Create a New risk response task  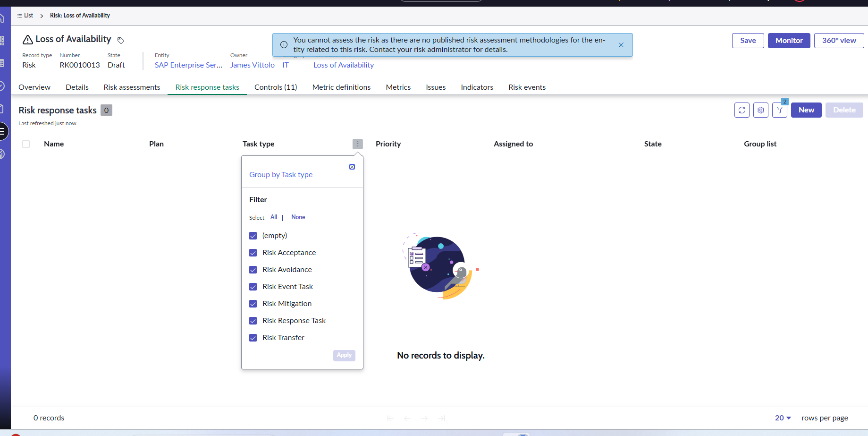[x=806, y=110]
